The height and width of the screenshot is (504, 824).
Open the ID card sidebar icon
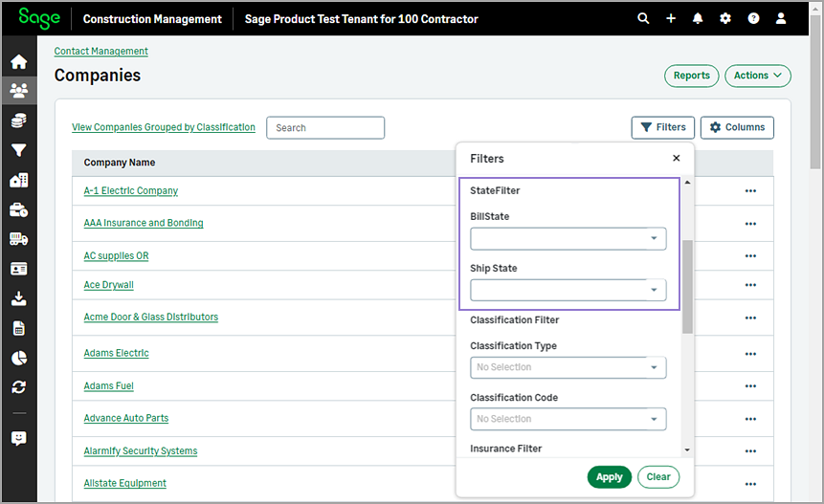coord(19,270)
